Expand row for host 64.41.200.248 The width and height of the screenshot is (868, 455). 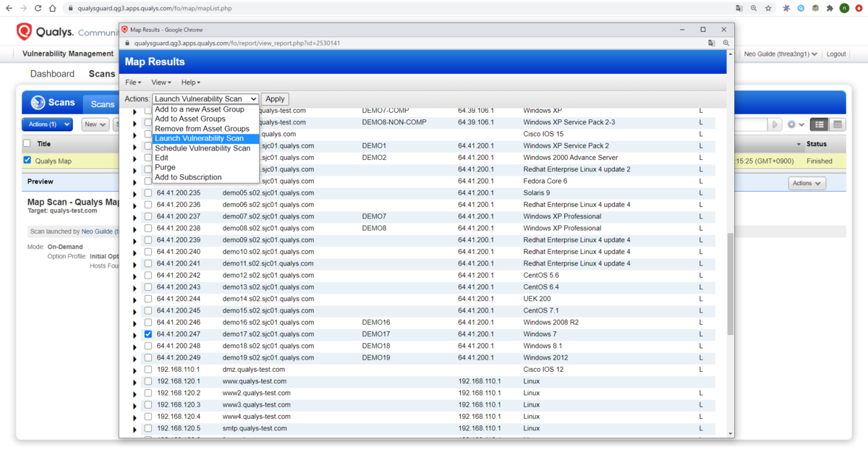click(135, 346)
